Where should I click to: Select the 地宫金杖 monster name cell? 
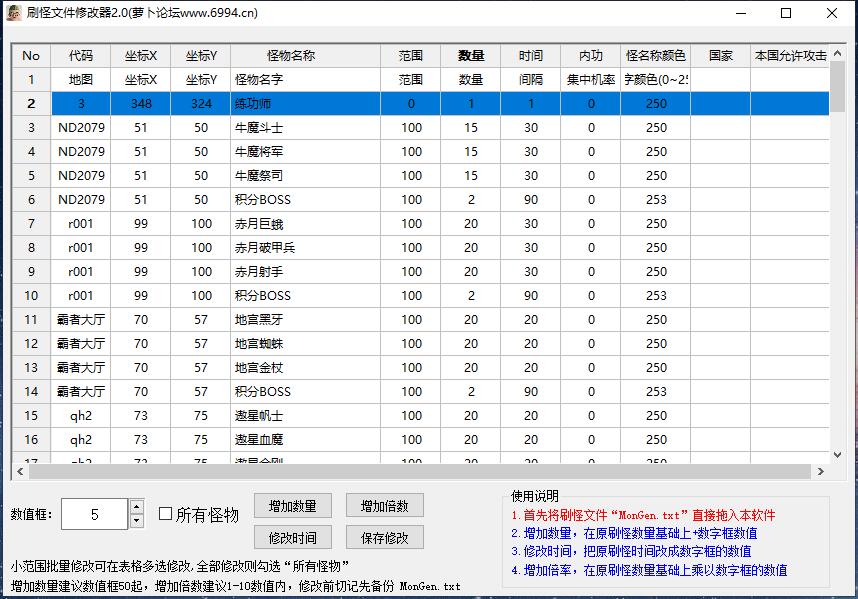(305, 368)
